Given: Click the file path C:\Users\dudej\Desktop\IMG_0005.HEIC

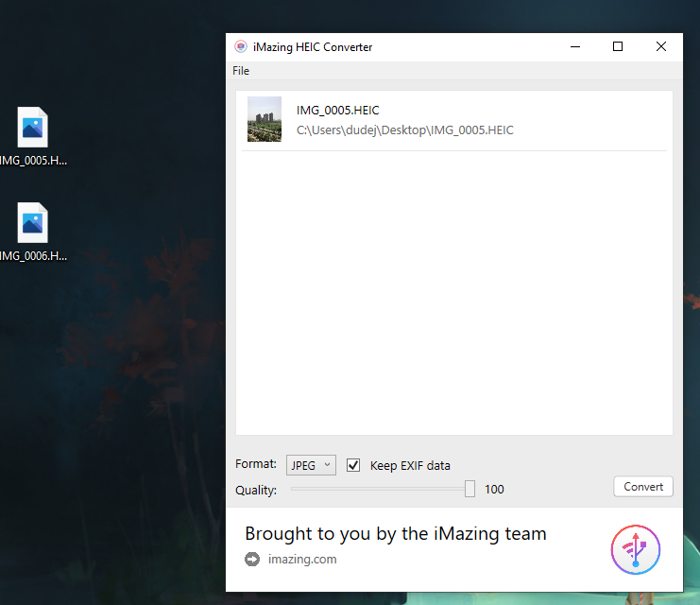Looking at the screenshot, I should click(x=405, y=130).
